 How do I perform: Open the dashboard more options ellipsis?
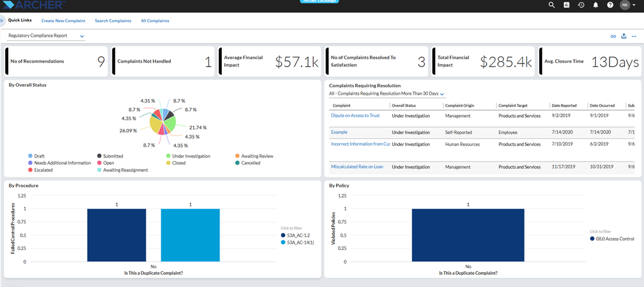(634, 36)
